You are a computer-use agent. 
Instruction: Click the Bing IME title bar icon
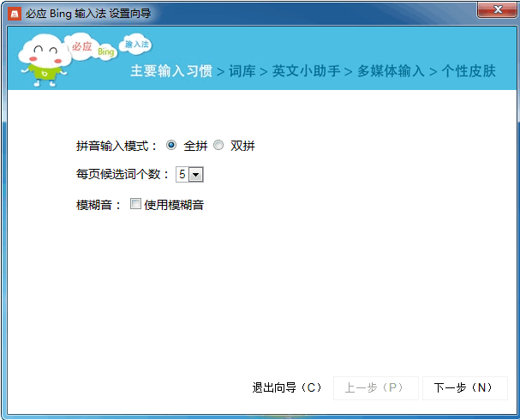pos(15,14)
